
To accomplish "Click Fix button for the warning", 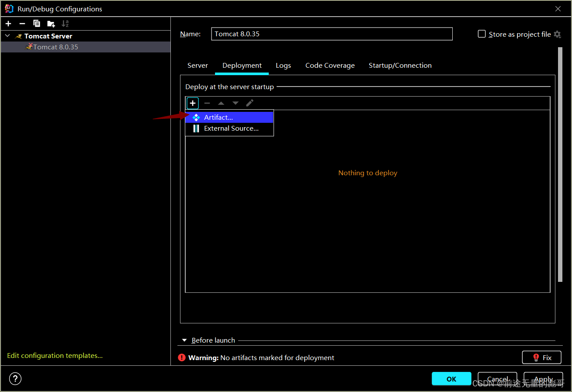I will coord(542,357).
